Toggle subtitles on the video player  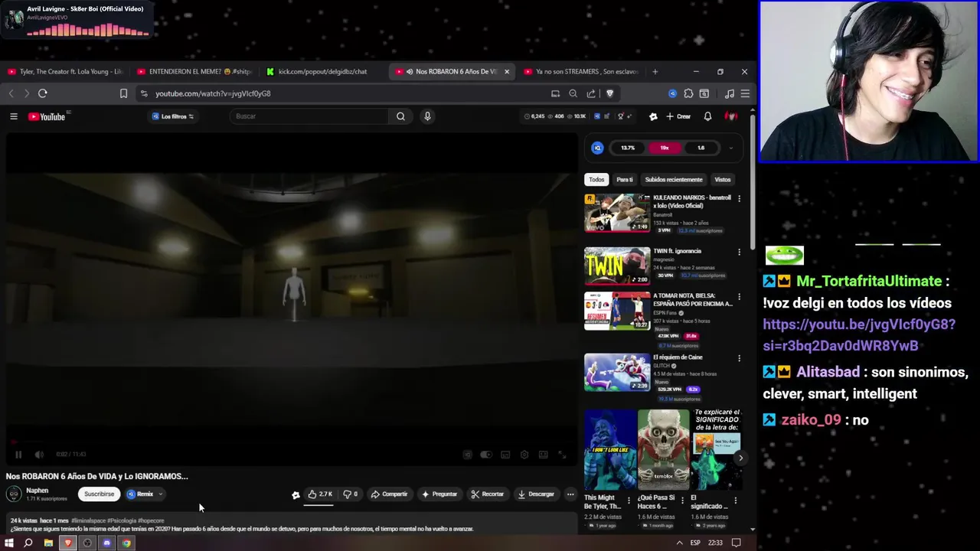click(505, 455)
